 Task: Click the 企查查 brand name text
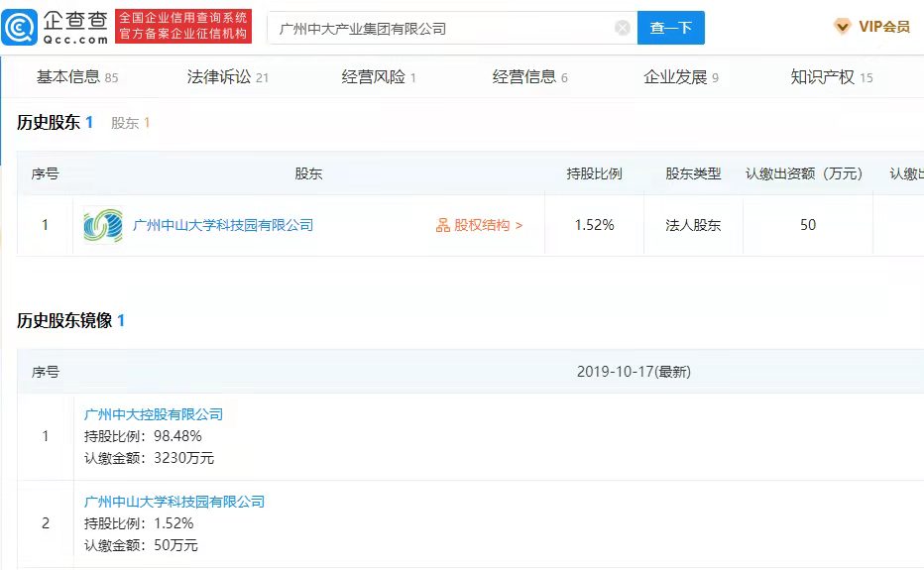click(x=74, y=21)
